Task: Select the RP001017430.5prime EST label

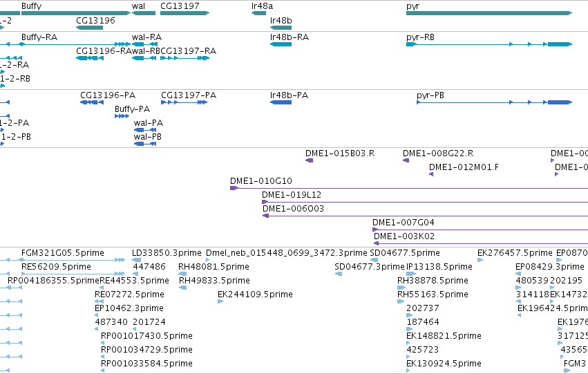Action: [146, 337]
